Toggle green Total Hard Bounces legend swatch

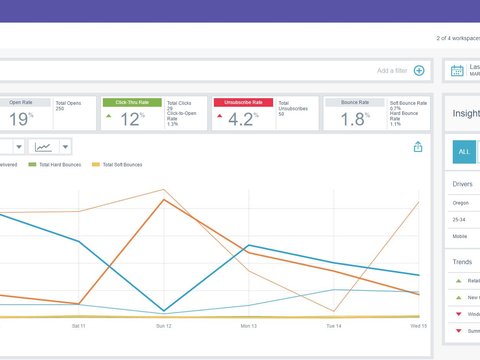coord(32,164)
